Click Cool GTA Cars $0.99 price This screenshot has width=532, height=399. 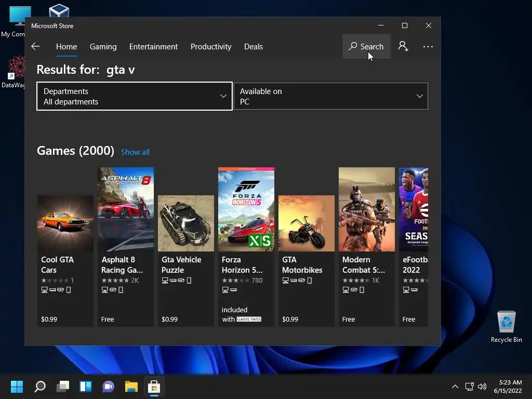coord(49,320)
